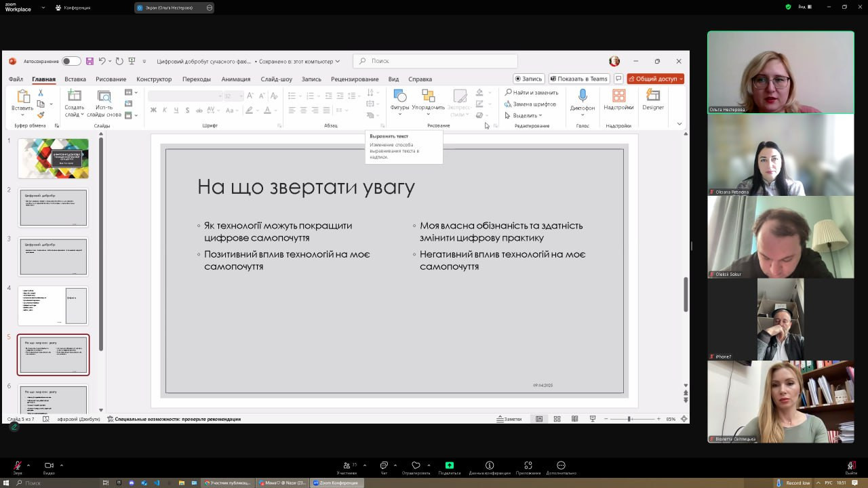The width and height of the screenshot is (868, 488).
Task: Select slide 4 thumbnail
Action: (x=54, y=306)
